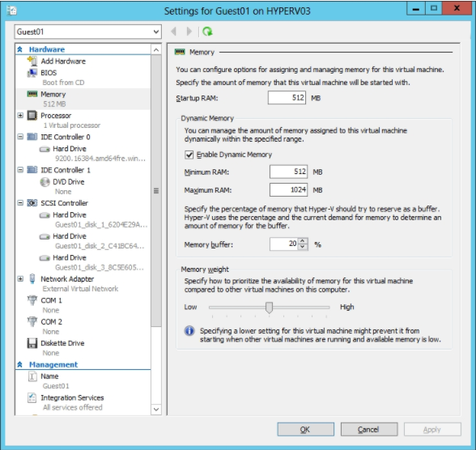Click the forward navigation arrow

[189, 32]
